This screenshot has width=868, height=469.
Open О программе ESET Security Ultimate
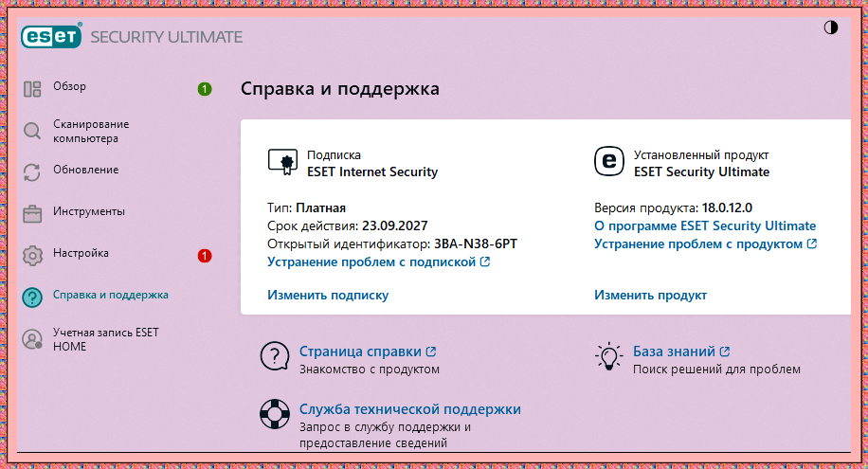tap(705, 225)
